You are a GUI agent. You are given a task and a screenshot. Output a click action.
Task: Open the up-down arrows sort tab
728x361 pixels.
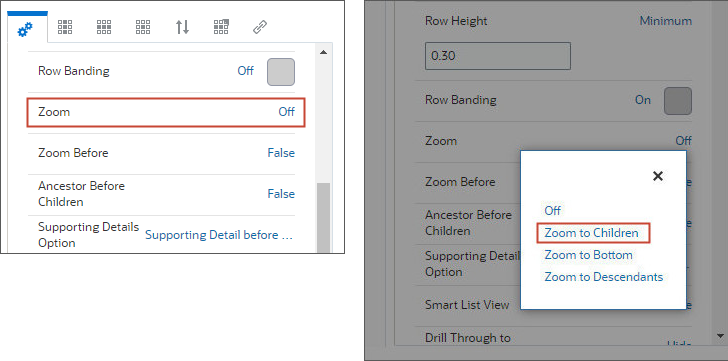182,27
